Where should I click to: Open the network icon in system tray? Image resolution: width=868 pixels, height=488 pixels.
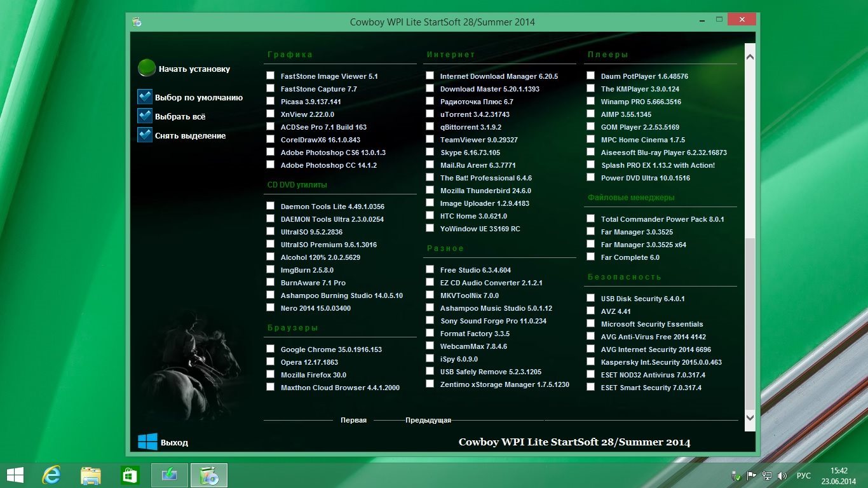[767, 475]
